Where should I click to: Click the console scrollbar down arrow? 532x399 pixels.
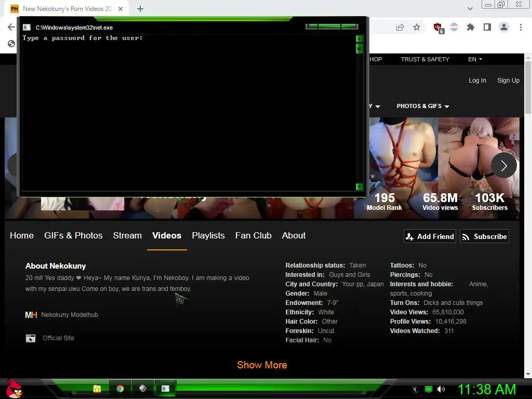point(359,187)
